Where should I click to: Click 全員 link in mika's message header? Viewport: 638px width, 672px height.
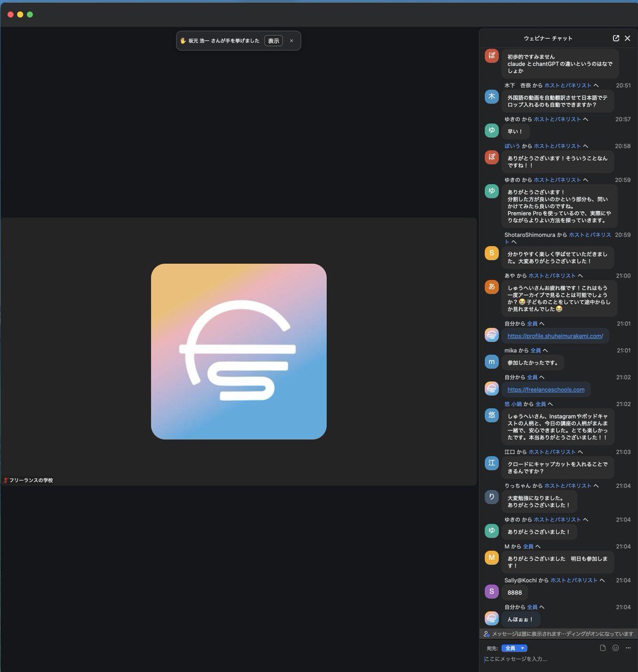pos(536,351)
